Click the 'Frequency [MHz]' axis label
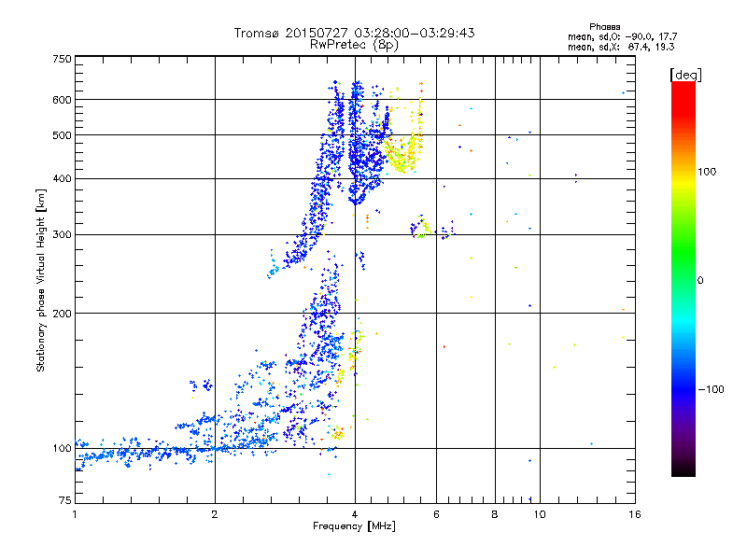 click(354, 526)
